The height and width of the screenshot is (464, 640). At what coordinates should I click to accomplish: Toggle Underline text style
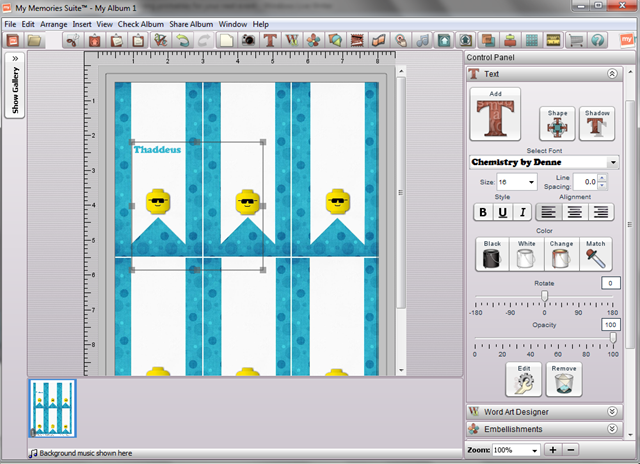[x=503, y=211]
